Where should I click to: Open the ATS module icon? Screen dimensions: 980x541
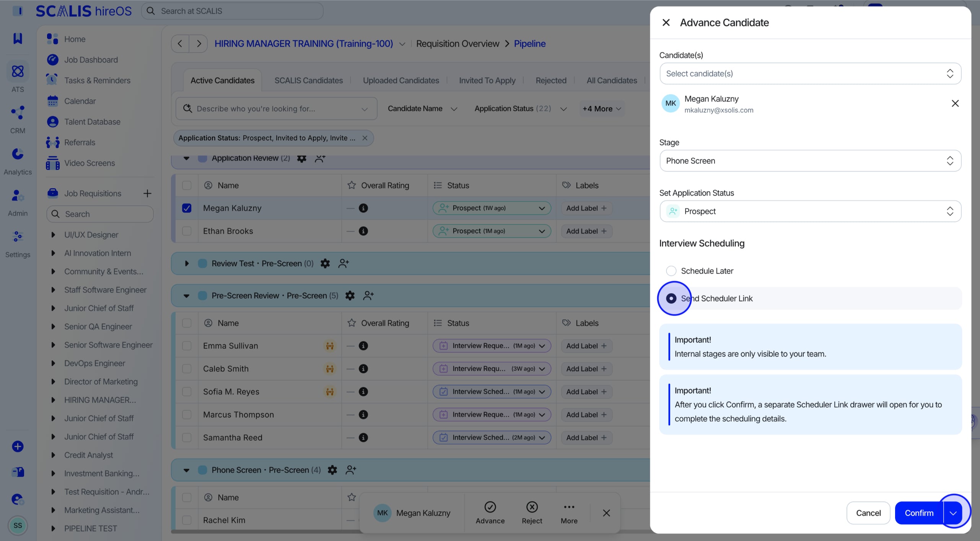(18, 71)
